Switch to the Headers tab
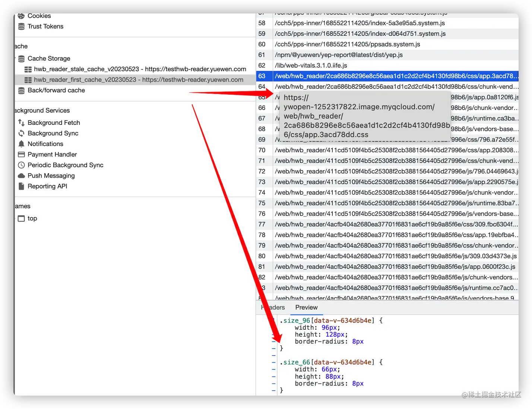This screenshot has width=532, height=409. pyautogui.click(x=273, y=307)
